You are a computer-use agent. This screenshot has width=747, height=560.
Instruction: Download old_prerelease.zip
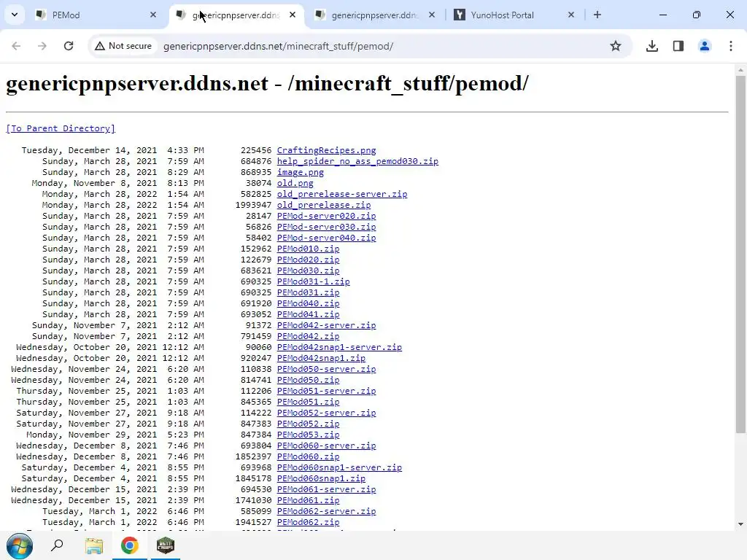tap(324, 205)
